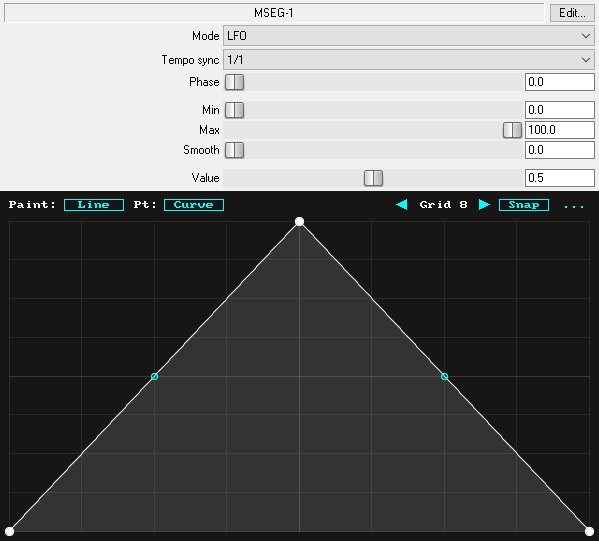This screenshot has width=599, height=541.
Task: Click the Smooth value input field
Action: tap(560, 150)
